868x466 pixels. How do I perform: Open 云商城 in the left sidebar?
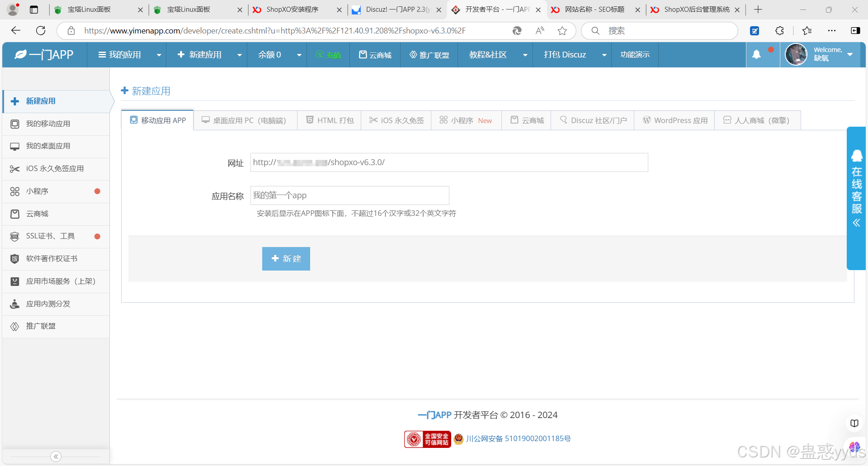[x=56, y=214]
